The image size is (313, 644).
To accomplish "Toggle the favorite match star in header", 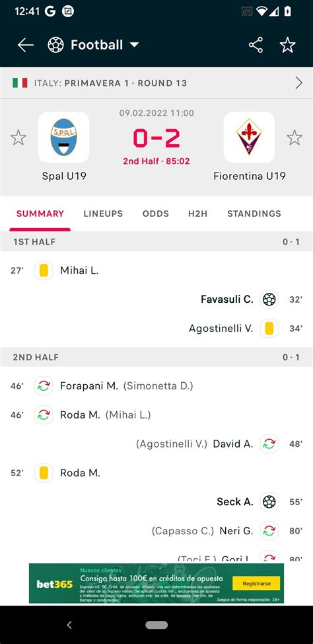I will 287,45.
